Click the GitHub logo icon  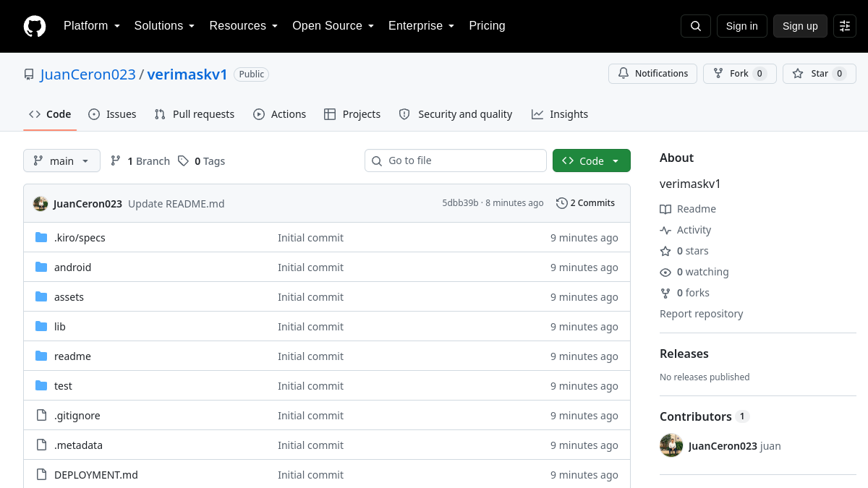(x=35, y=26)
